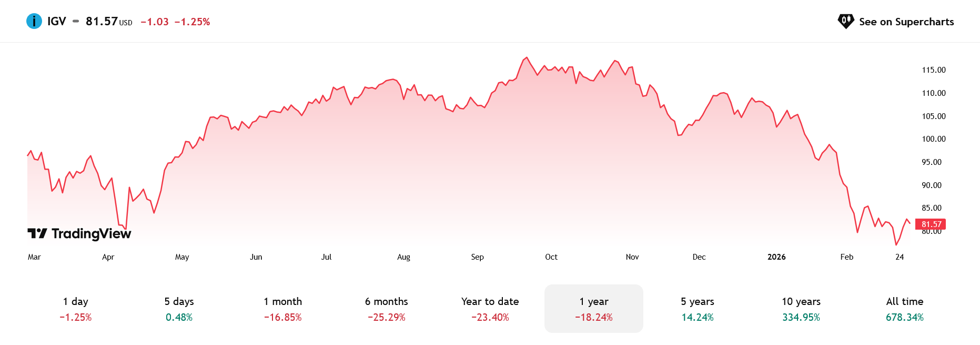Click the Oct label on time axis
Viewport: 980px width, 345px height.
tap(551, 257)
